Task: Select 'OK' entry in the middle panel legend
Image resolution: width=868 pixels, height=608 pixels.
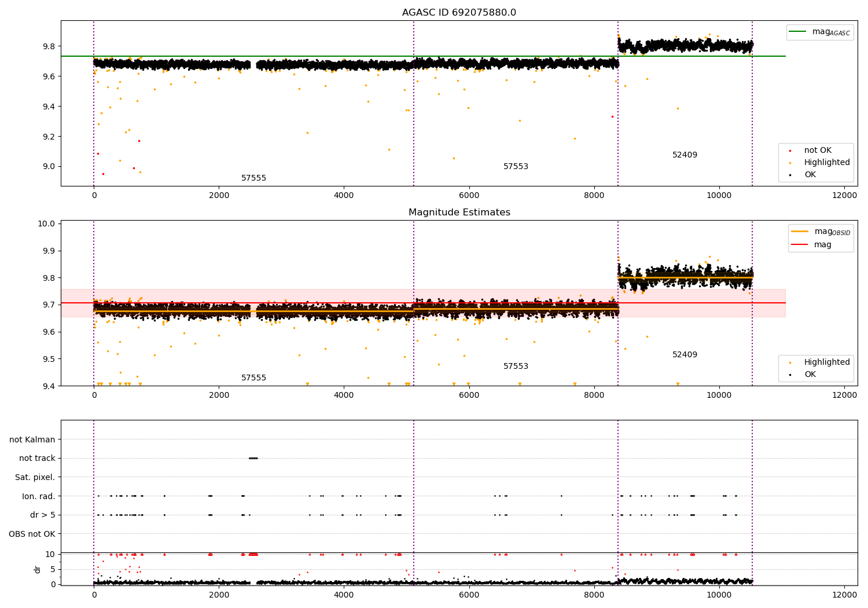Action: 810,375
